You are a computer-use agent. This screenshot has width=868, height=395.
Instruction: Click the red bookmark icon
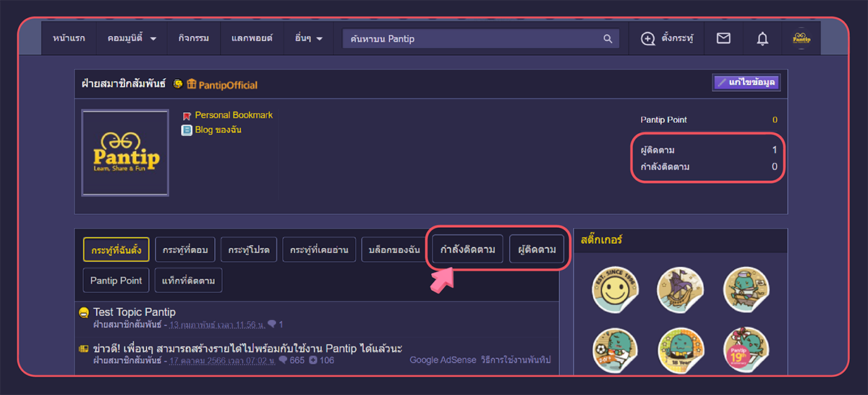click(x=187, y=116)
